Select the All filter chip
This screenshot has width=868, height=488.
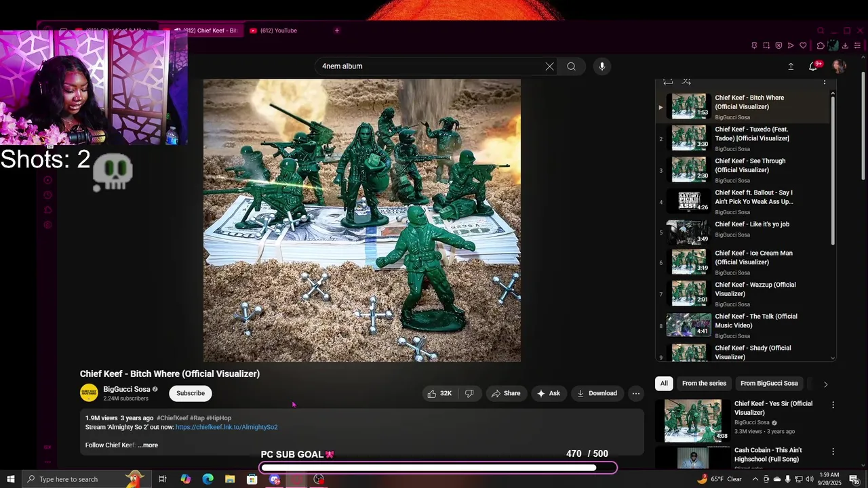point(664,384)
